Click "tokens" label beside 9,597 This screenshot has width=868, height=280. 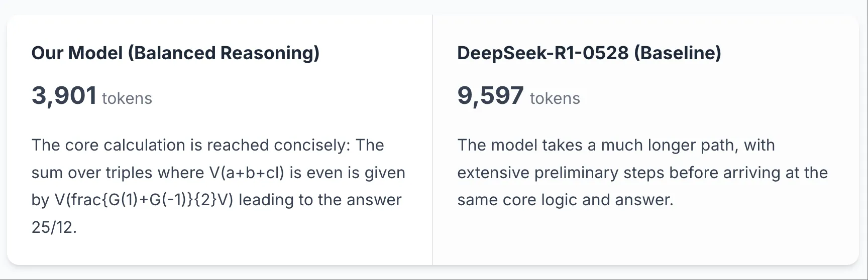555,98
